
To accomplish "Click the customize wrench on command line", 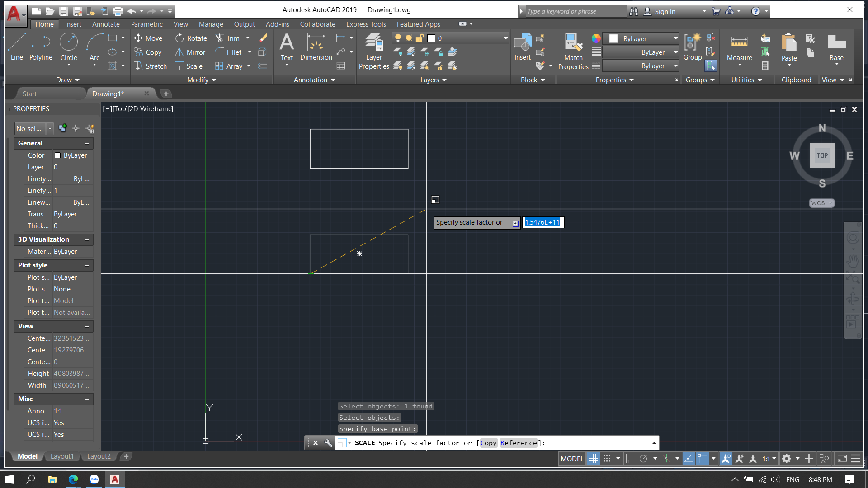I will (x=328, y=443).
